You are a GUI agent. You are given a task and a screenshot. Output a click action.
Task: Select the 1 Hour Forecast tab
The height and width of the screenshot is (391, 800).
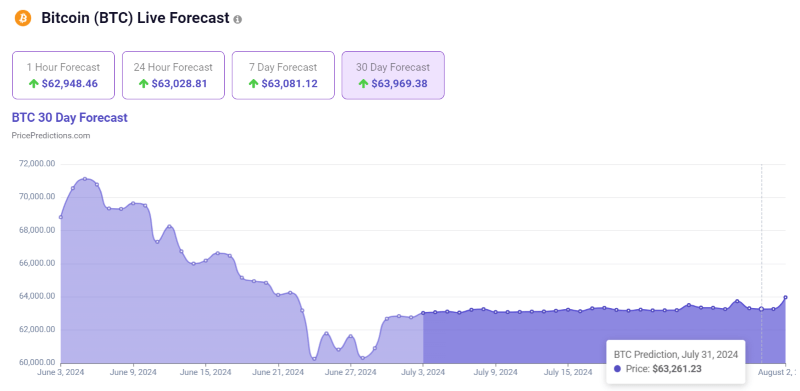tap(63, 75)
